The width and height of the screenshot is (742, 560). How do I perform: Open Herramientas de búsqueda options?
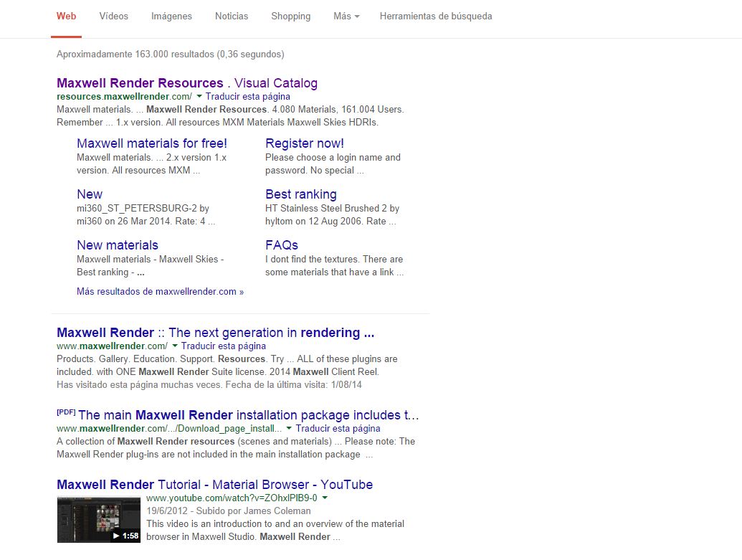point(436,16)
